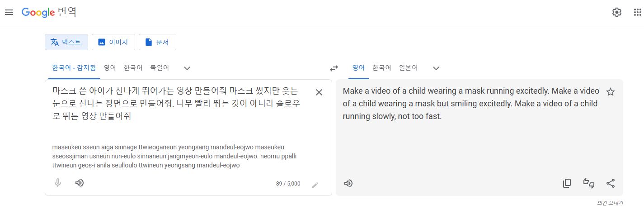Choose 독일어 as source language

(x=160, y=68)
